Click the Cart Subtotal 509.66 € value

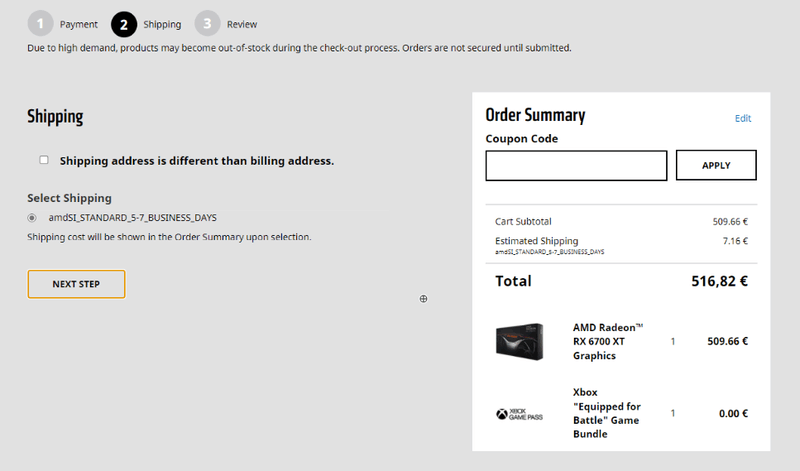tap(730, 221)
